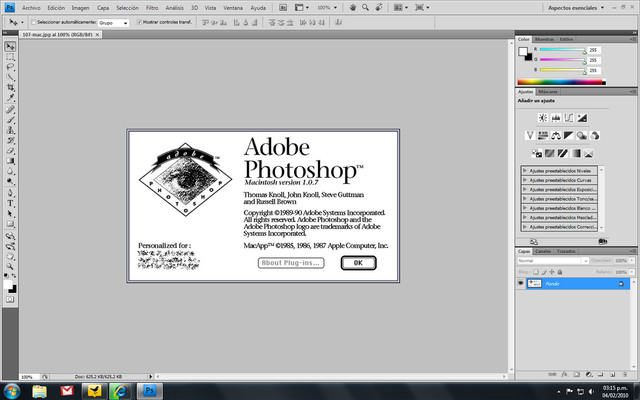The image size is (640, 400).
Task: Add a Black & White adjustment
Action: click(x=569, y=136)
